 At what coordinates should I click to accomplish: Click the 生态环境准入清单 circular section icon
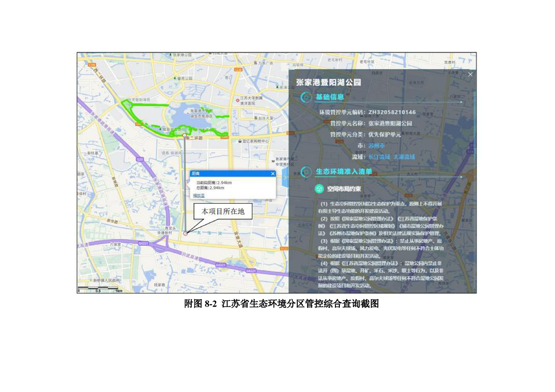coord(306,172)
